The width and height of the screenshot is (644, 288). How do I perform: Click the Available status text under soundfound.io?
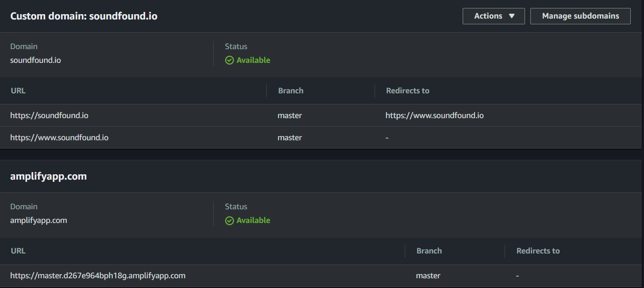pos(253,60)
